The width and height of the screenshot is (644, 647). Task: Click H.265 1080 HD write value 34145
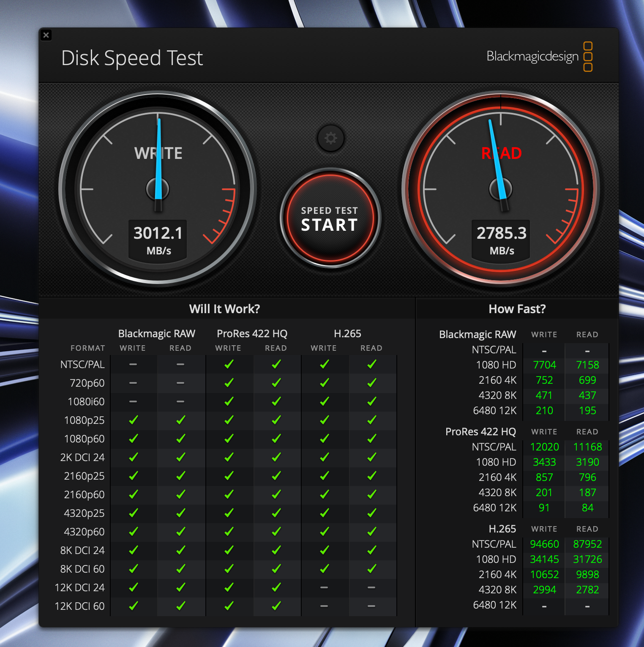click(x=544, y=559)
